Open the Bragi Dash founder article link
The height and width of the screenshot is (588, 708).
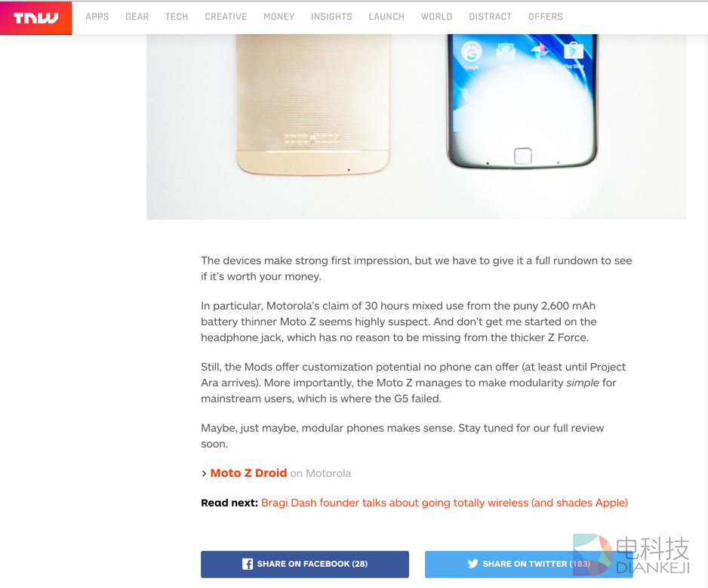[445, 503]
